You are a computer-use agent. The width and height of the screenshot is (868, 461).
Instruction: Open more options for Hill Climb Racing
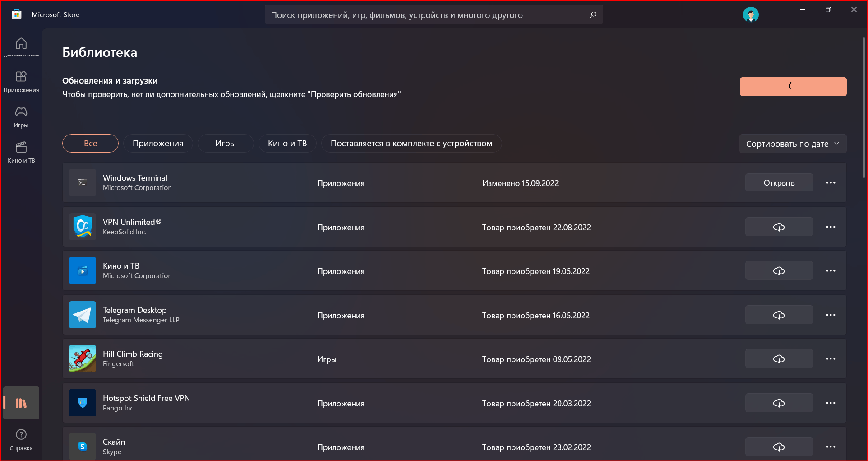tap(831, 359)
